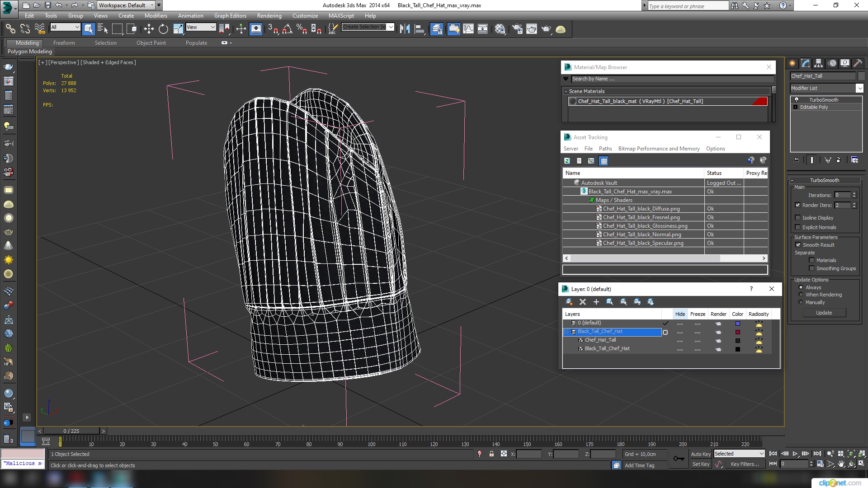868x488 pixels.
Task: Open the Workspace: Default dropdown
Action: 127,5
